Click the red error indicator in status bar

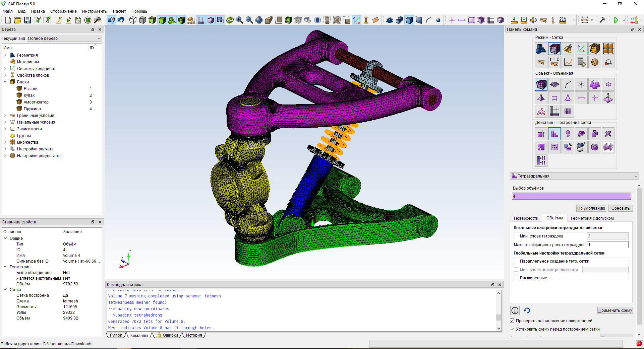tap(639, 344)
